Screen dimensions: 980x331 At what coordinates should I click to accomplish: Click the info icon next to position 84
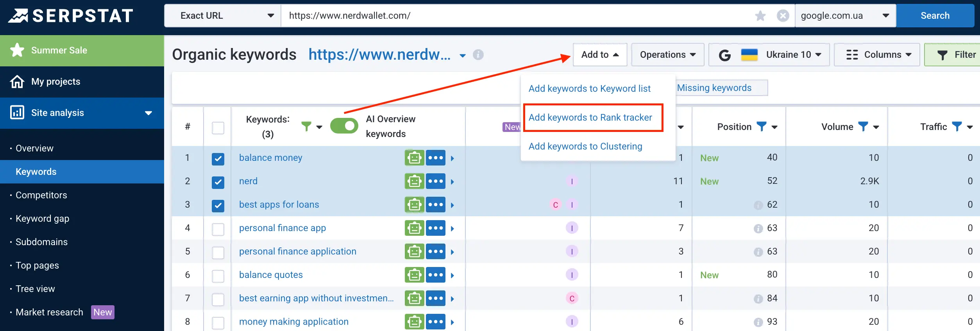[x=758, y=299]
